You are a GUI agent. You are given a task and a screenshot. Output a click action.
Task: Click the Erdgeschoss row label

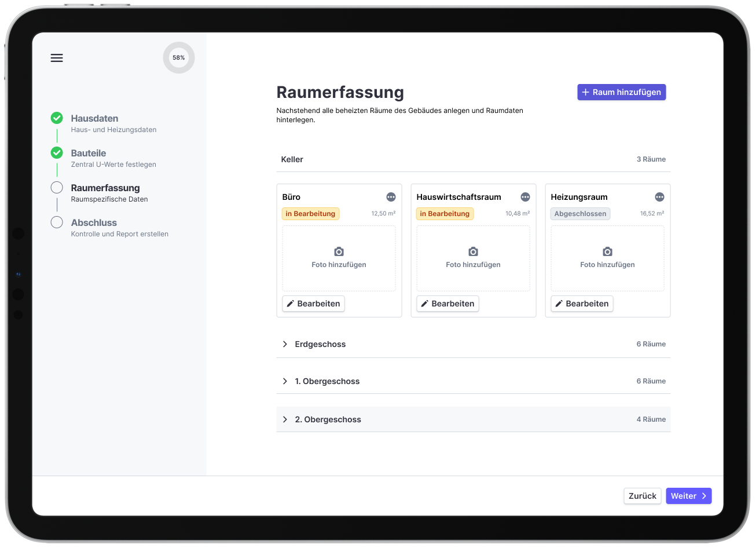(320, 344)
